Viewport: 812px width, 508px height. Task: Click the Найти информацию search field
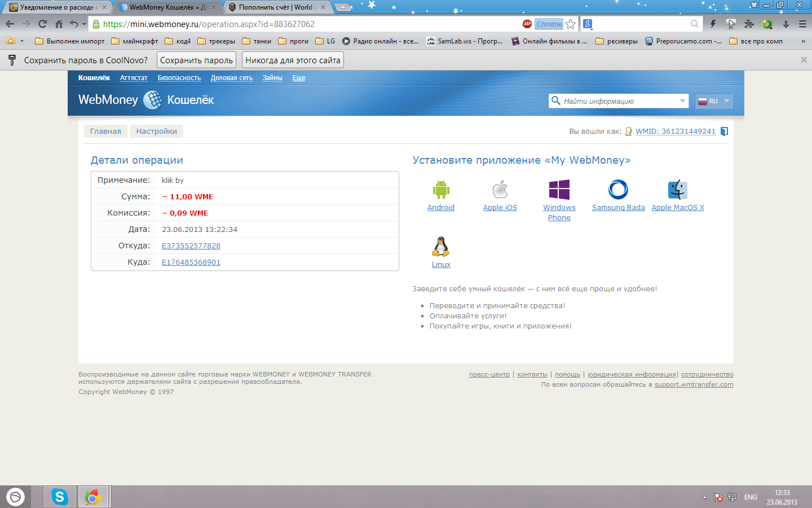pos(619,101)
